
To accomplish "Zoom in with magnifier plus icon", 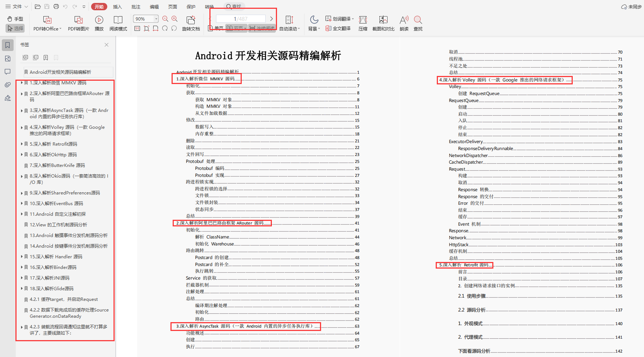I will (175, 19).
